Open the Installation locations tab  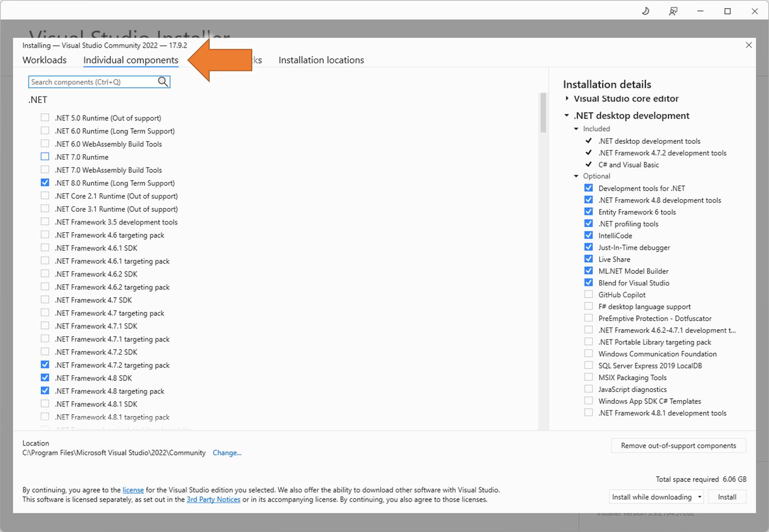coord(321,60)
